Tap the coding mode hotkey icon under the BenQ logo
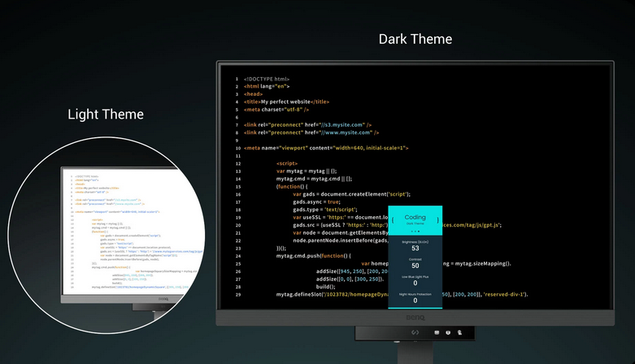 pyautogui.click(x=415, y=332)
